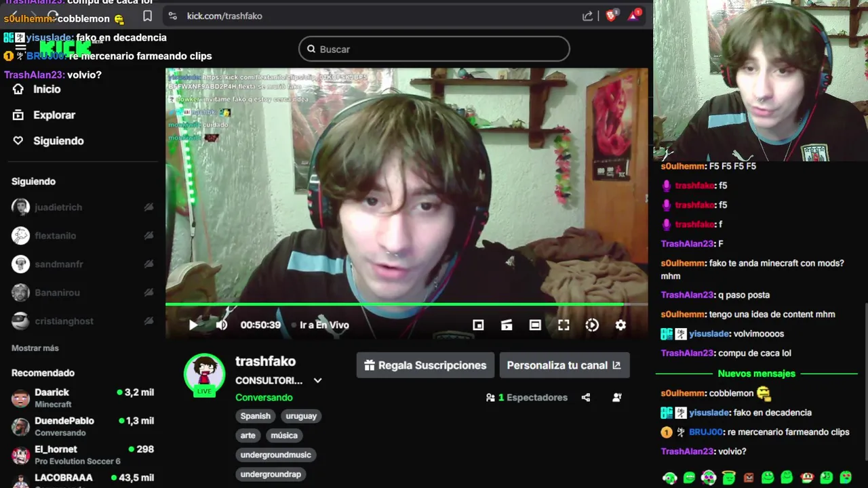This screenshot has width=868, height=488.
Task: Select the undergroundrap tag
Action: tap(271, 474)
